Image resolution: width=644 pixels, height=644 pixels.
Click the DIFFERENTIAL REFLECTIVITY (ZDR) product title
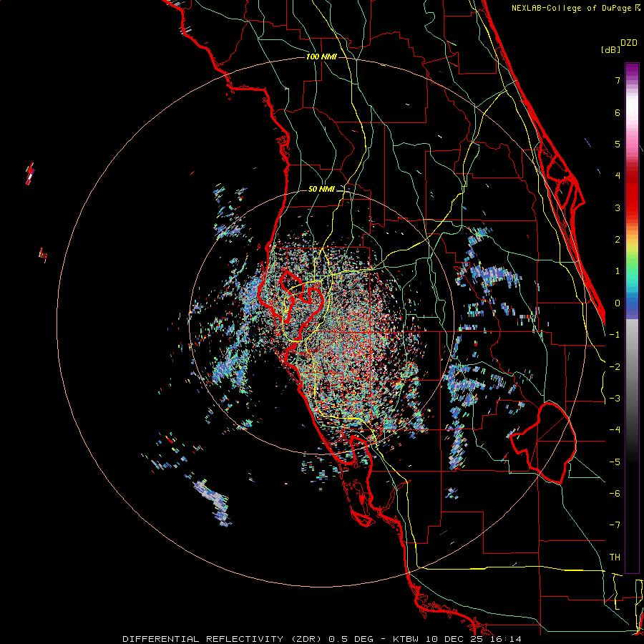[223, 639]
